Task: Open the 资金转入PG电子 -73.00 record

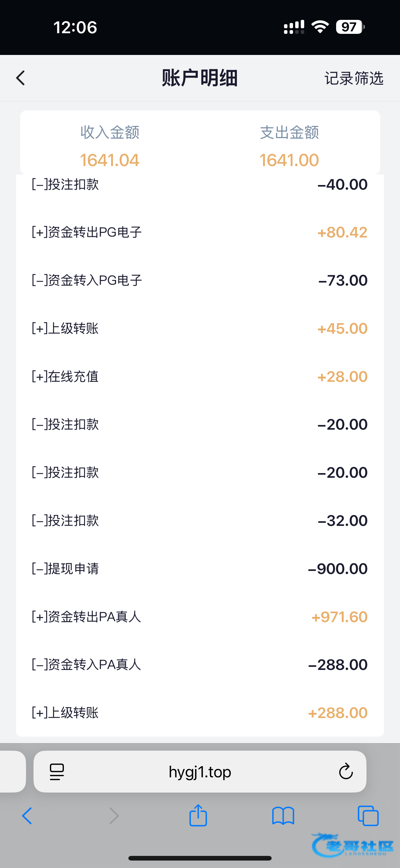Action: (200, 280)
